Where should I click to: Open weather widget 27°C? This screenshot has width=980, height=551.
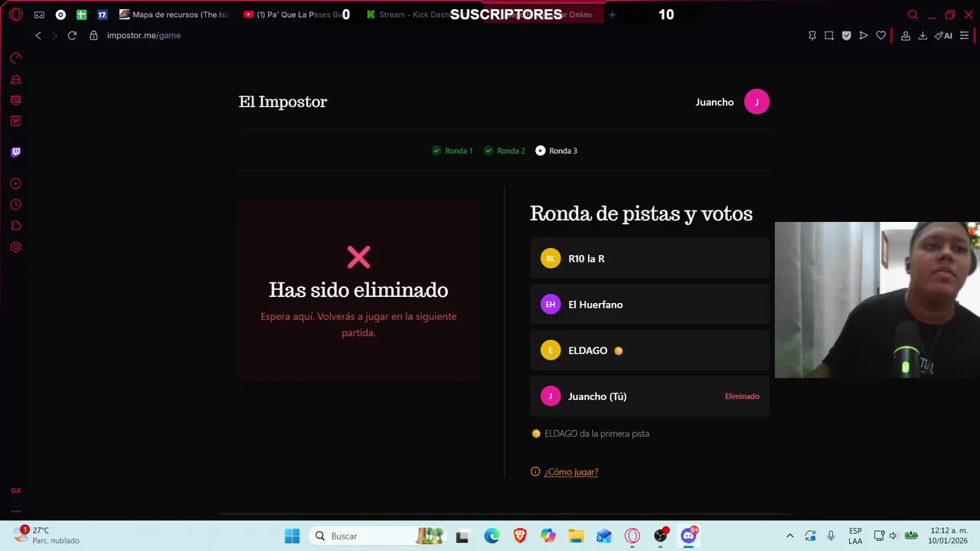pos(46,536)
